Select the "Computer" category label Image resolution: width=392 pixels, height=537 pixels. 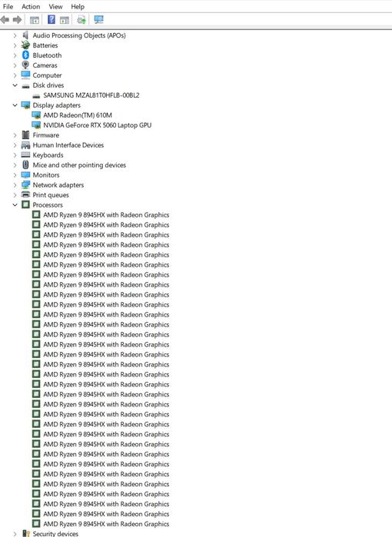click(x=48, y=75)
